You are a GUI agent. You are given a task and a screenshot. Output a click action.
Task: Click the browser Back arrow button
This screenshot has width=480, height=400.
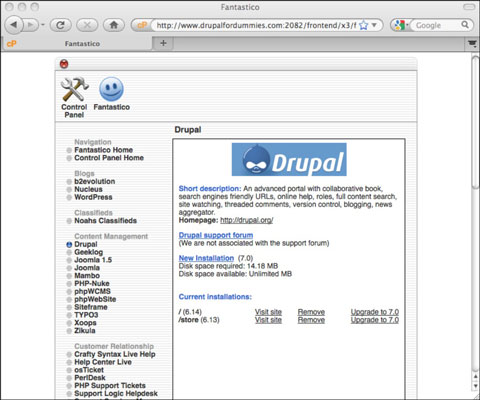(x=14, y=25)
